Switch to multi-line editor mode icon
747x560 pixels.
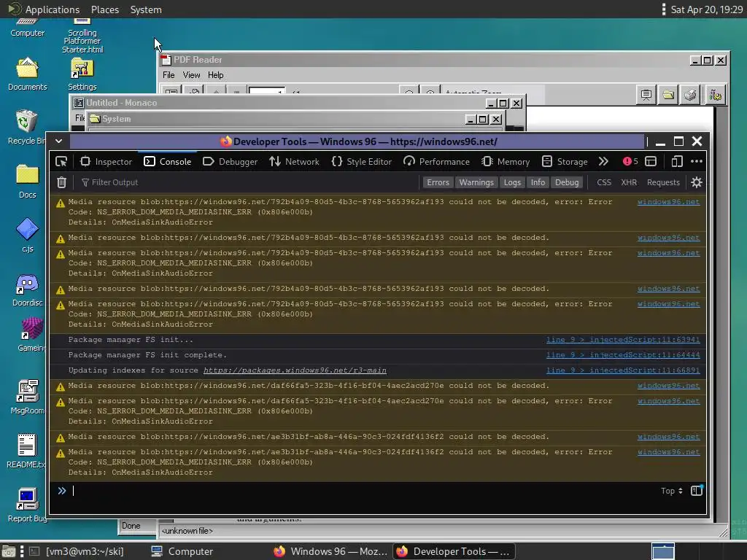coord(697,491)
